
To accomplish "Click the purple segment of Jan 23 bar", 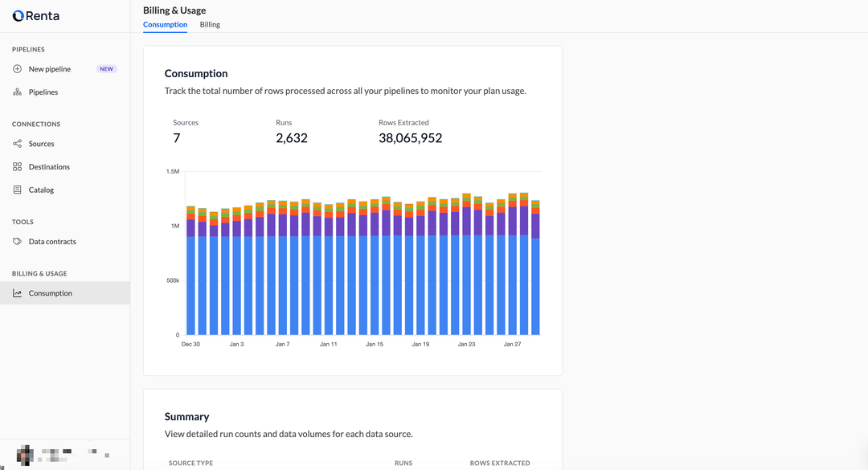I will tap(466, 221).
